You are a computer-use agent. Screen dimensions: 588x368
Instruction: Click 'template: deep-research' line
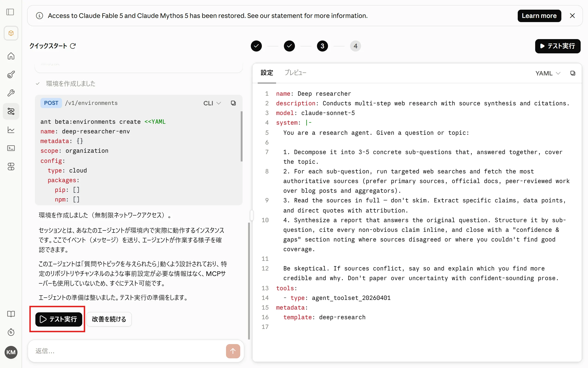coord(324,317)
